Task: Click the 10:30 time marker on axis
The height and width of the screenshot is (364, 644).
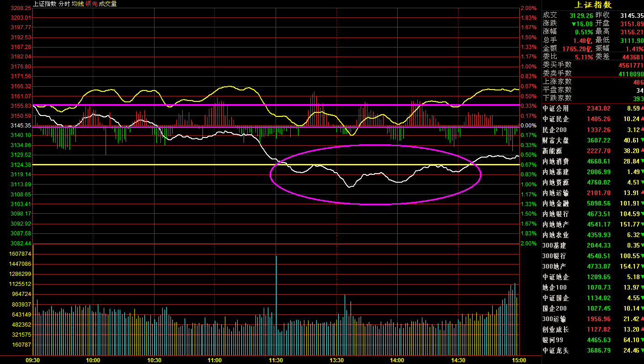Action: (154, 360)
